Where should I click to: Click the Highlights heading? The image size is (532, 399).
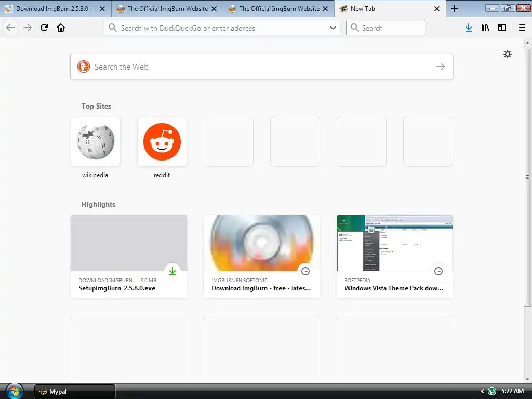pyautogui.click(x=98, y=204)
